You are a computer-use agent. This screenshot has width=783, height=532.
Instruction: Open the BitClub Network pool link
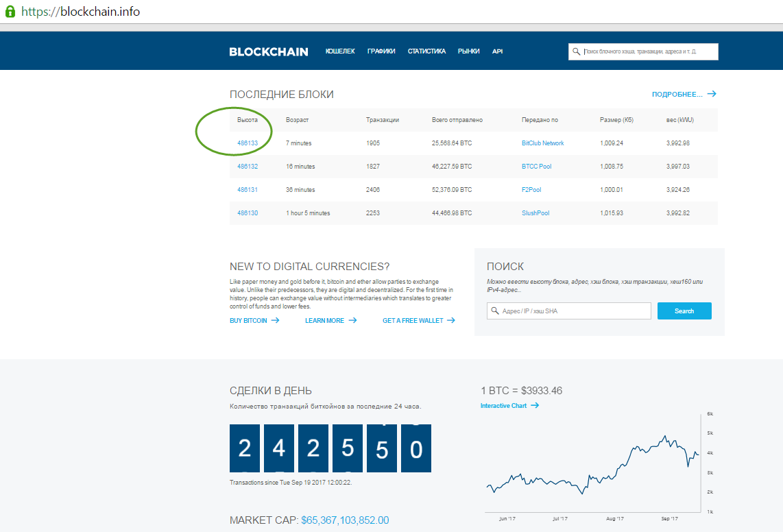(x=542, y=143)
